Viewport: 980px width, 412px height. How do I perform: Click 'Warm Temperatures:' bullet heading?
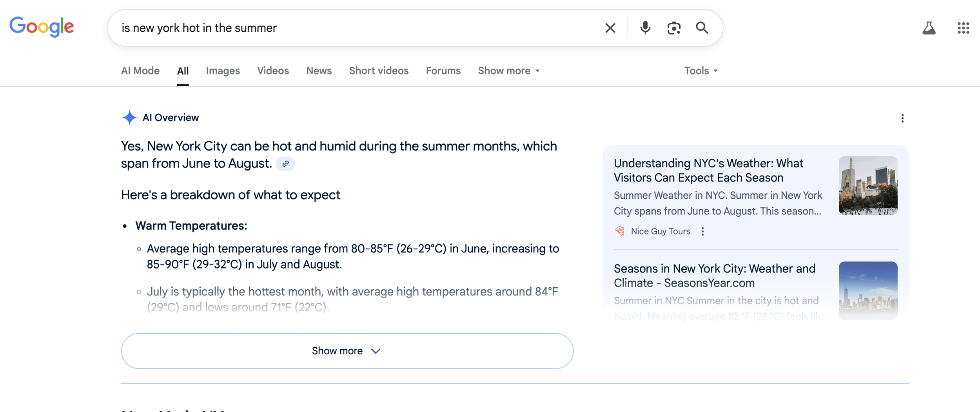[191, 226]
